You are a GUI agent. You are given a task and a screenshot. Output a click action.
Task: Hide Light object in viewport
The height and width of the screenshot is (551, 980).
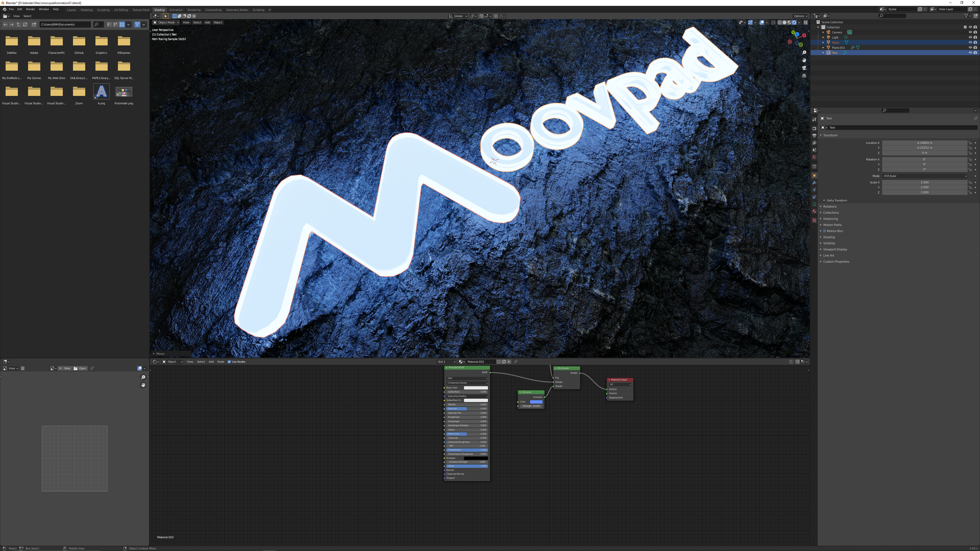(x=970, y=37)
